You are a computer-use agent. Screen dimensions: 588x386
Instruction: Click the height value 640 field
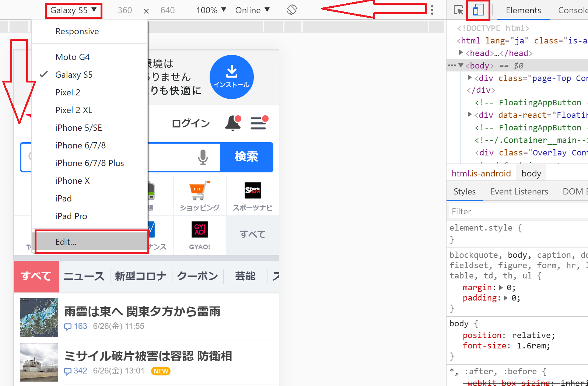tap(168, 10)
